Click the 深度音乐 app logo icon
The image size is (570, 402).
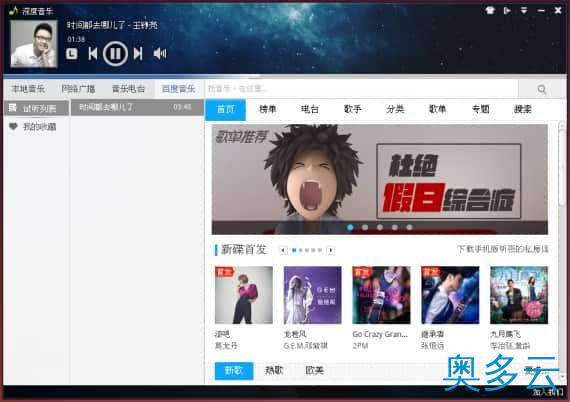[x=13, y=11]
